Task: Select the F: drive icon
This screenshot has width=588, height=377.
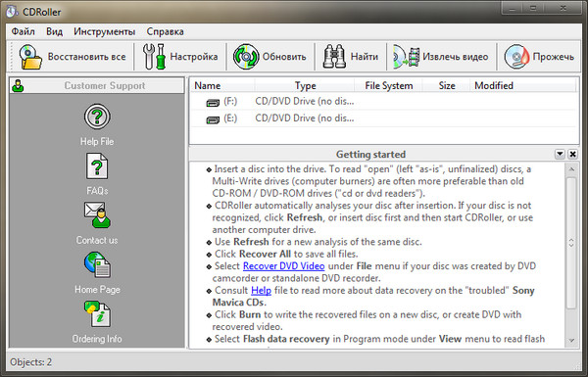Action: (213, 102)
